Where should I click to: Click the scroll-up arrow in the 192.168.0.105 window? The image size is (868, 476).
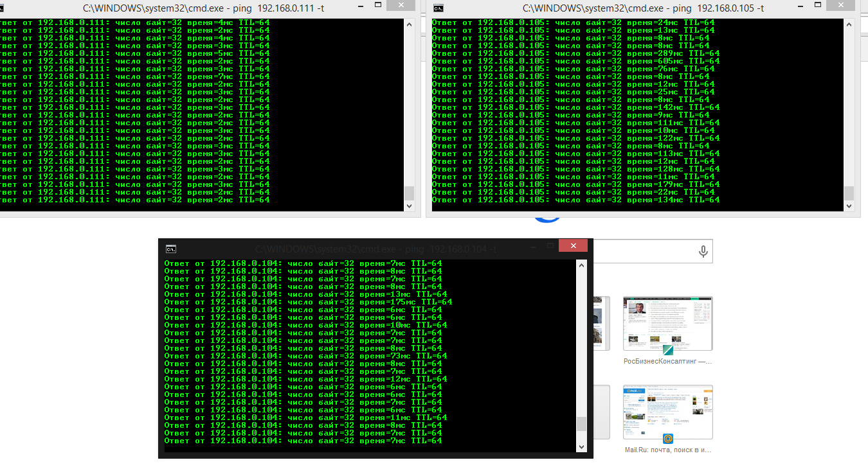pos(849,24)
